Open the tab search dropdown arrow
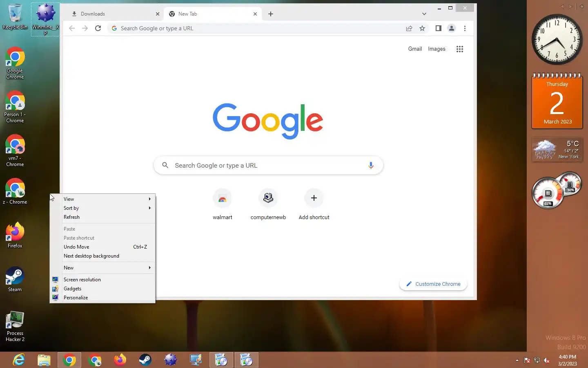The image size is (588, 368). click(x=424, y=14)
